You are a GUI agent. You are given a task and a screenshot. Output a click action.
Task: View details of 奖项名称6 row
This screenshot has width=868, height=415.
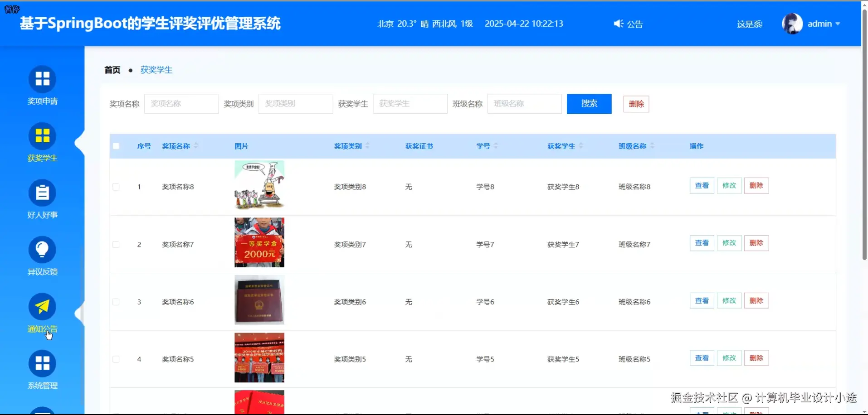[x=702, y=301]
